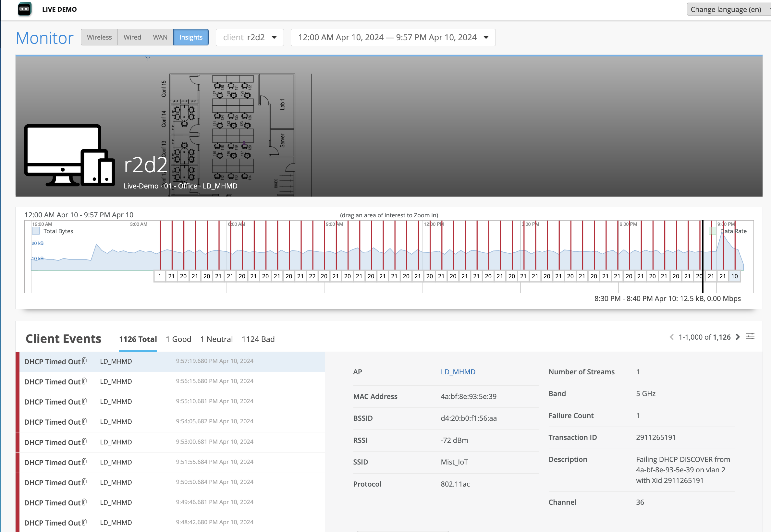
Task: Click the r2d2 client device icon
Action: 69,155
